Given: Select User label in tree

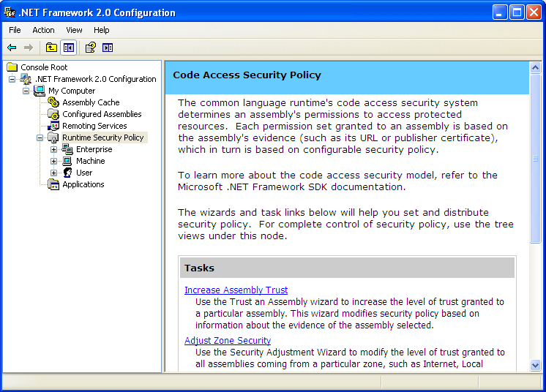Looking at the screenshot, I should pos(84,173).
